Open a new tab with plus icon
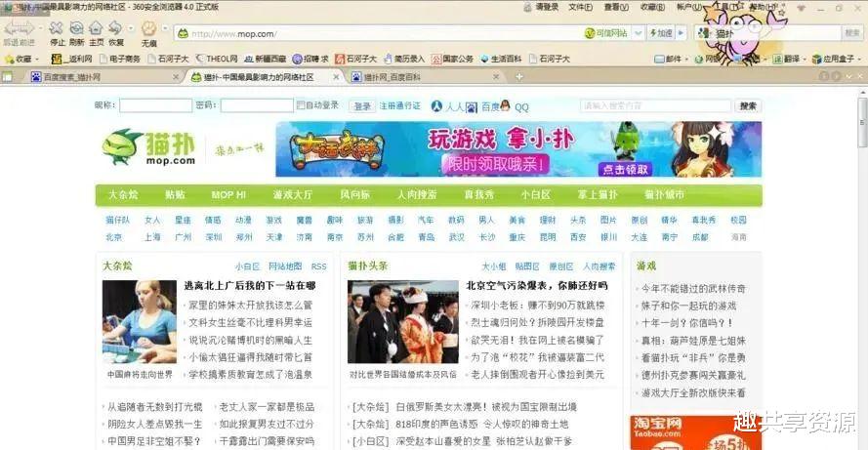This screenshot has width=868, height=450. click(519, 77)
